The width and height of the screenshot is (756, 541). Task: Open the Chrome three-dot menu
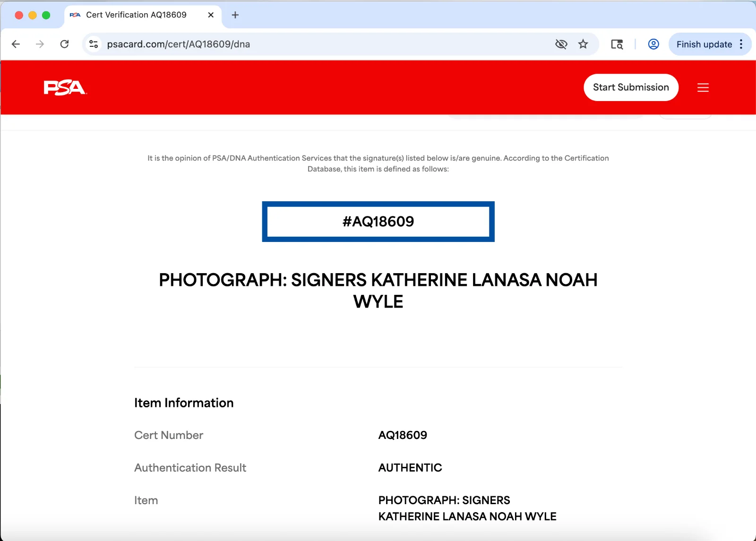pyautogui.click(x=741, y=44)
